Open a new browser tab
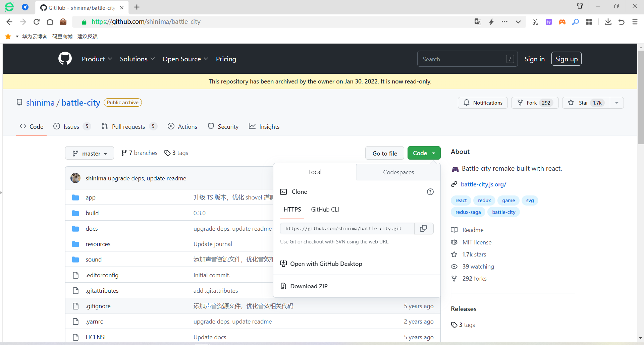644x345 pixels. [137, 7]
